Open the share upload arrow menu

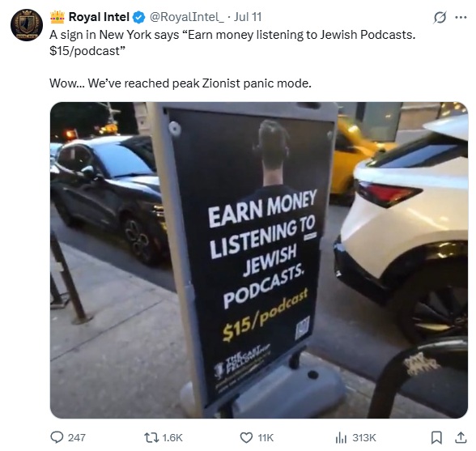click(461, 437)
